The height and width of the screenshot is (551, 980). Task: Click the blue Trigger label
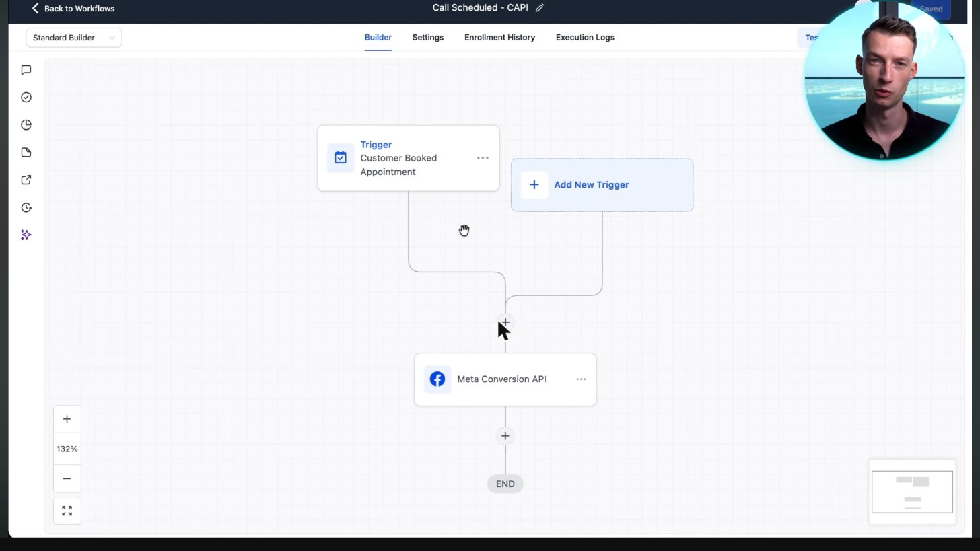[x=376, y=145]
